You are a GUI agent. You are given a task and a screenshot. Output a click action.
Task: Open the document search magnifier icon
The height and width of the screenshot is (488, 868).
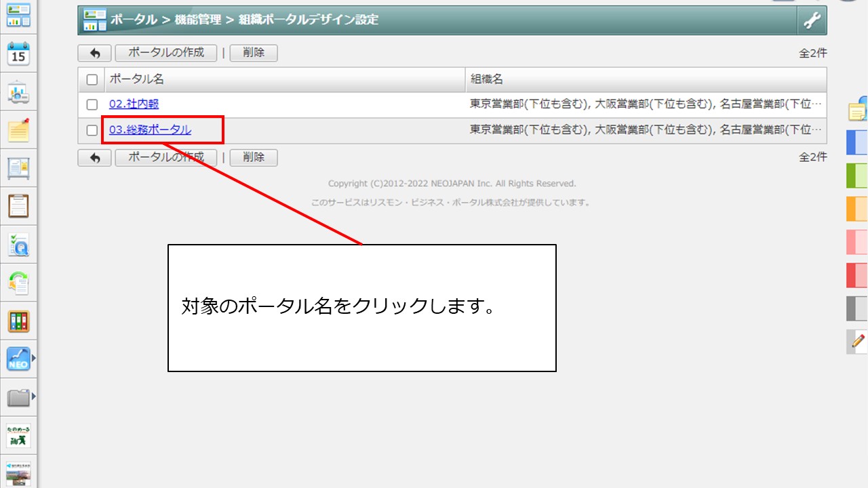[18, 244]
